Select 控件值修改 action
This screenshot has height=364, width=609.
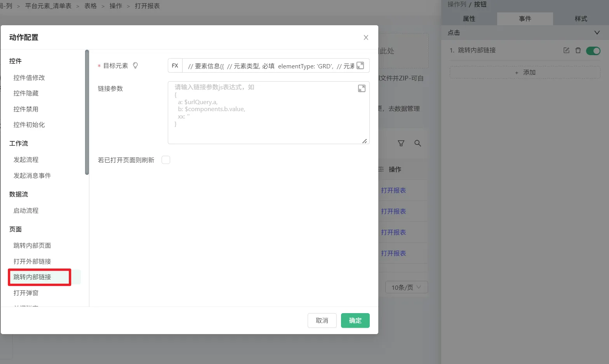click(29, 78)
